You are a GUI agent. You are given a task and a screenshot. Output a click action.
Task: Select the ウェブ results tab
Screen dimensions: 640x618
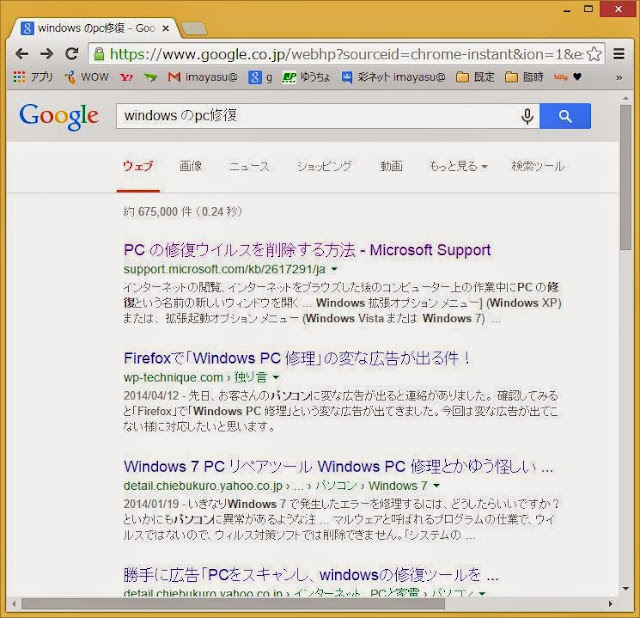(x=138, y=166)
